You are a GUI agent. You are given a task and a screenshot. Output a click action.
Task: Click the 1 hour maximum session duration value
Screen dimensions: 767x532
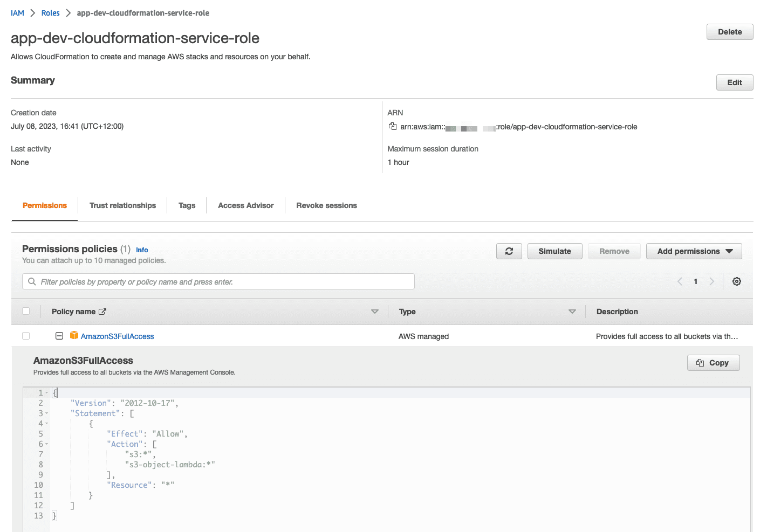pos(398,162)
